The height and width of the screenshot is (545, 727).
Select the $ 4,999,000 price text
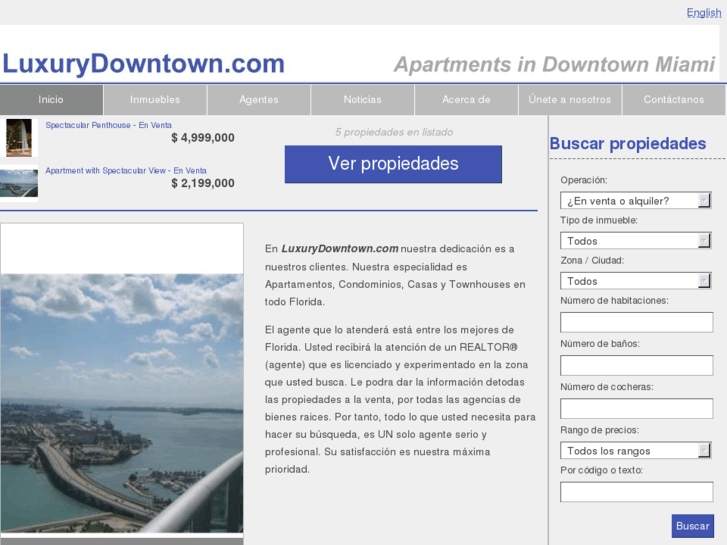pyautogui.click(x=203, y=138)
